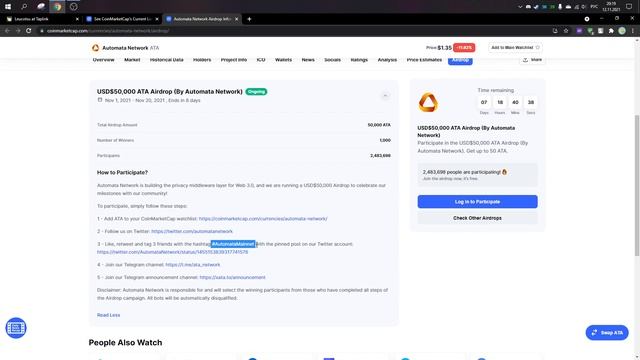Add ATA to Main Watchlist

point(516,48)
